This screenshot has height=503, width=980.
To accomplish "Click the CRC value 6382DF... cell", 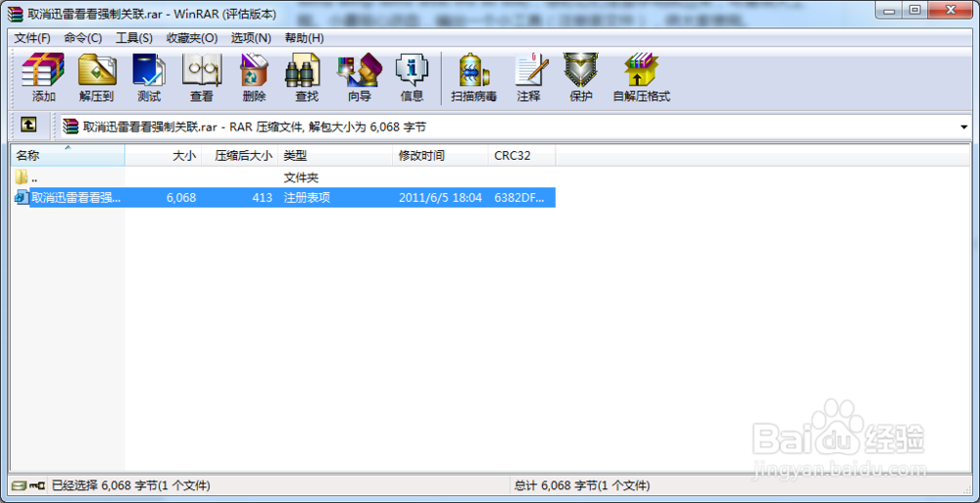I will tap(519, 198).
